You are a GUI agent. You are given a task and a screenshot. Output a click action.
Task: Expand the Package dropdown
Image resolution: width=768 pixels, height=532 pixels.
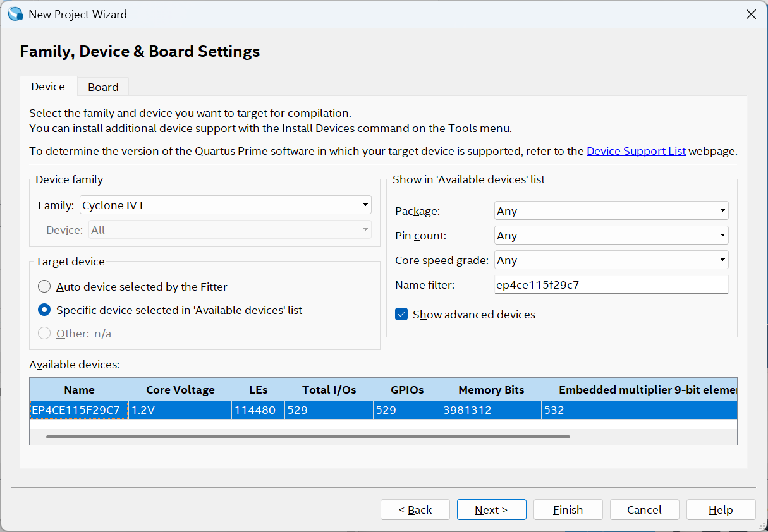coord(611,211)
